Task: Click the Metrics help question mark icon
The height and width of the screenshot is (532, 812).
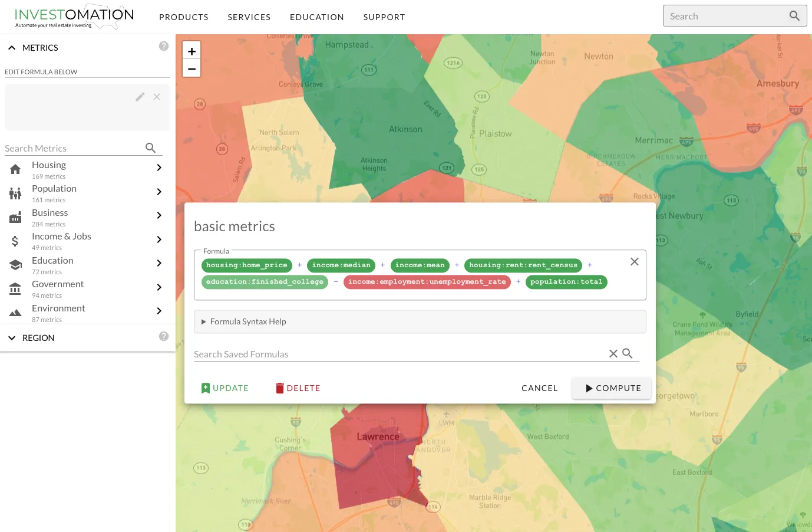Action: tap(164, 46)
